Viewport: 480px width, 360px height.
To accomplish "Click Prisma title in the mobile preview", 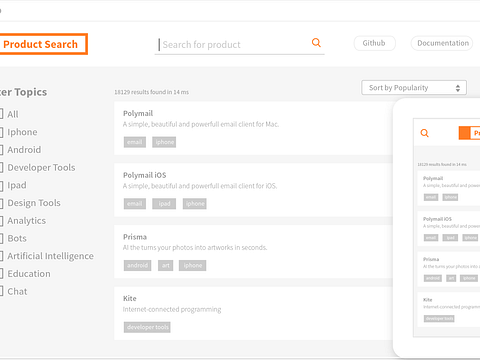I will [431, 259].
